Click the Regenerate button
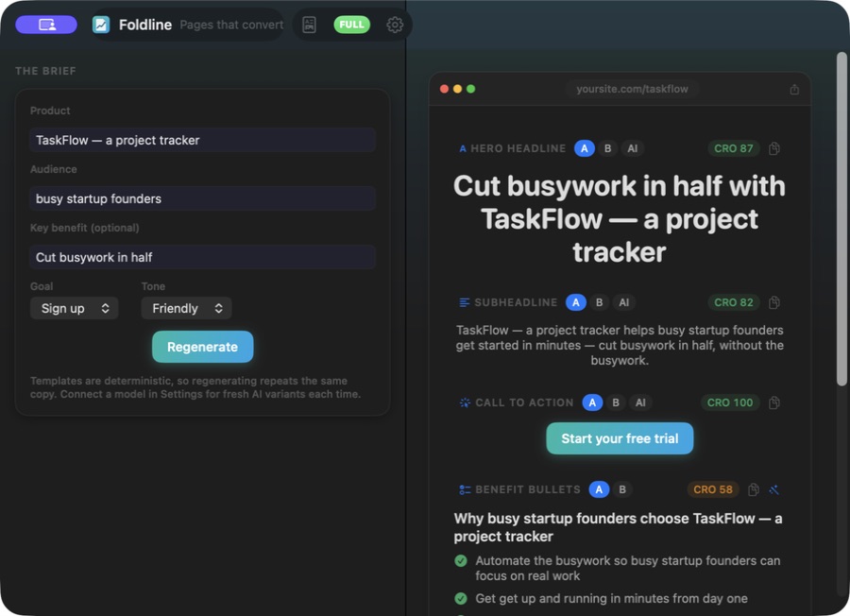The height and width of the screenshot is (616, 850). pyautogui.click(x=202, y=347)
